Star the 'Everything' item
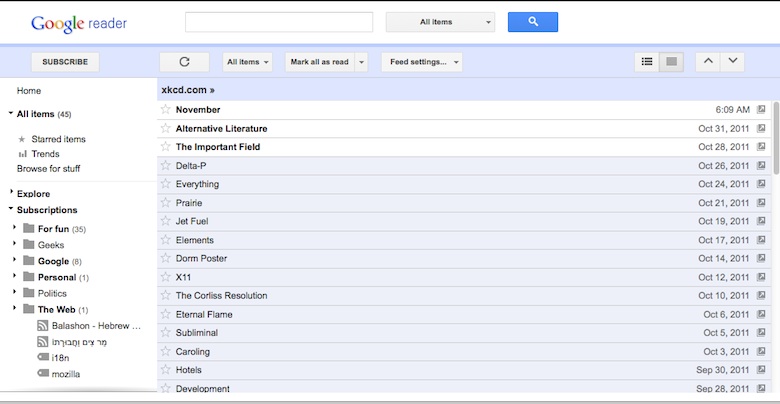780x404 pixels. 166,184
